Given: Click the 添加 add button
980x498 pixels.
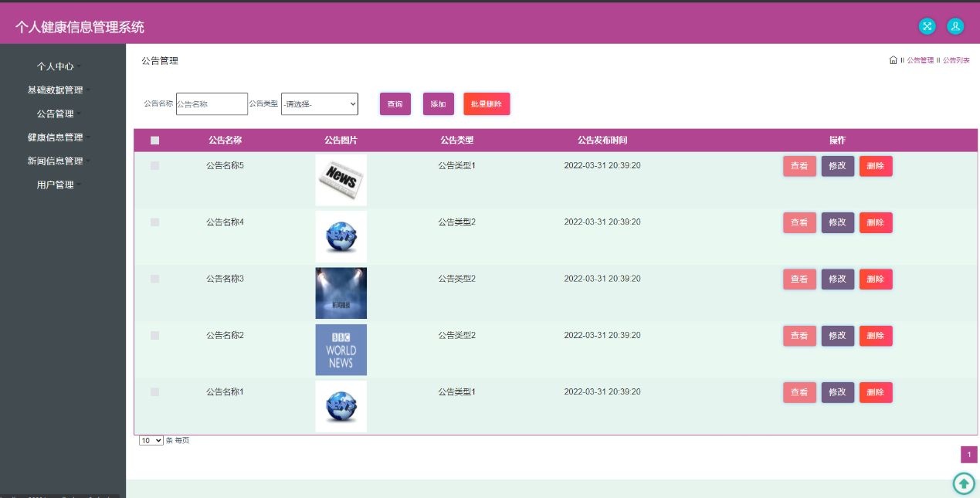Looking at the screenshot, I should pyautogui.click(x=439, y=104).
